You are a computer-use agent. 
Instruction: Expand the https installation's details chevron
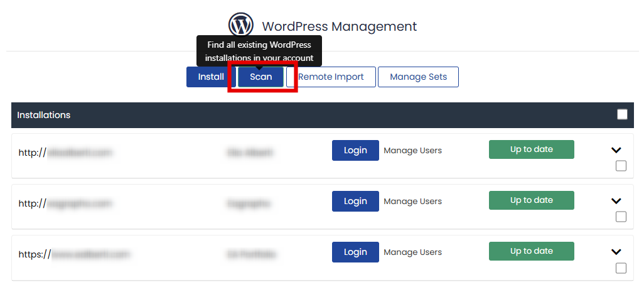(616, 252)
